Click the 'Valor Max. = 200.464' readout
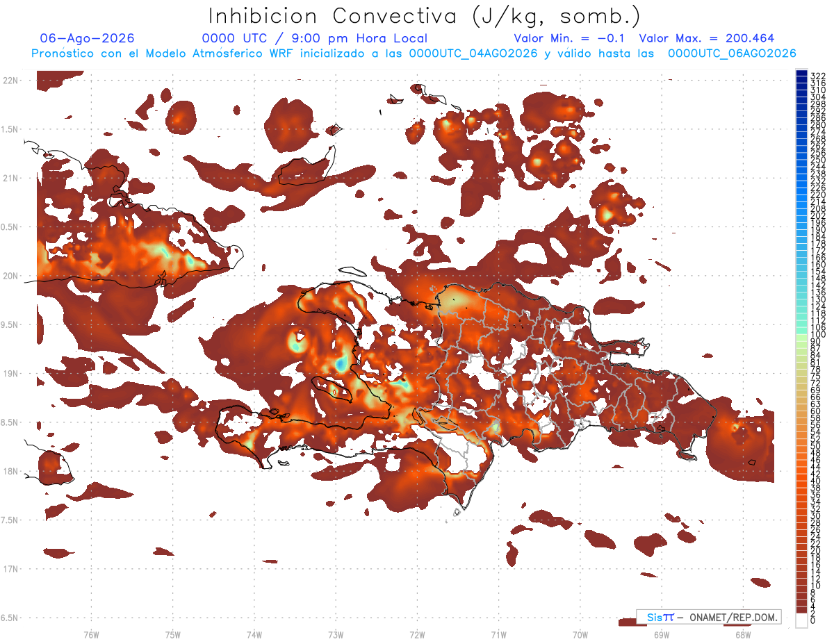The image size is (834, 644). (707, 38)
